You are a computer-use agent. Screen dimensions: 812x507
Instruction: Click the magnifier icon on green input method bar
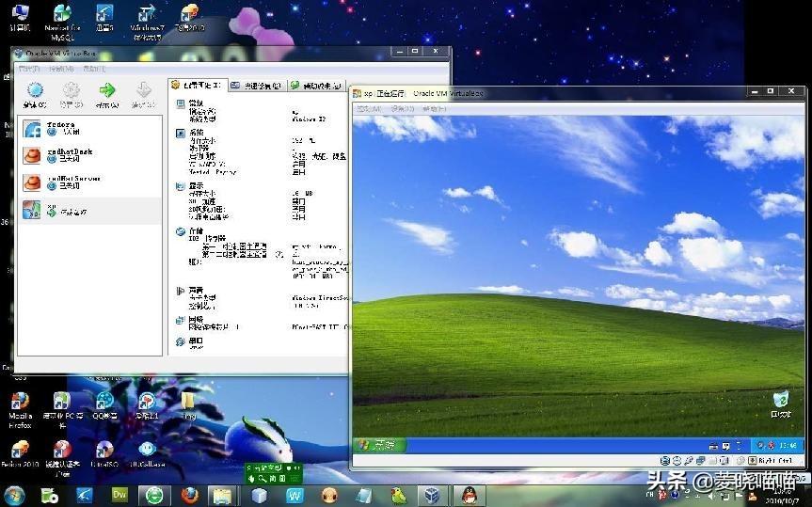[x=263, y=479]
